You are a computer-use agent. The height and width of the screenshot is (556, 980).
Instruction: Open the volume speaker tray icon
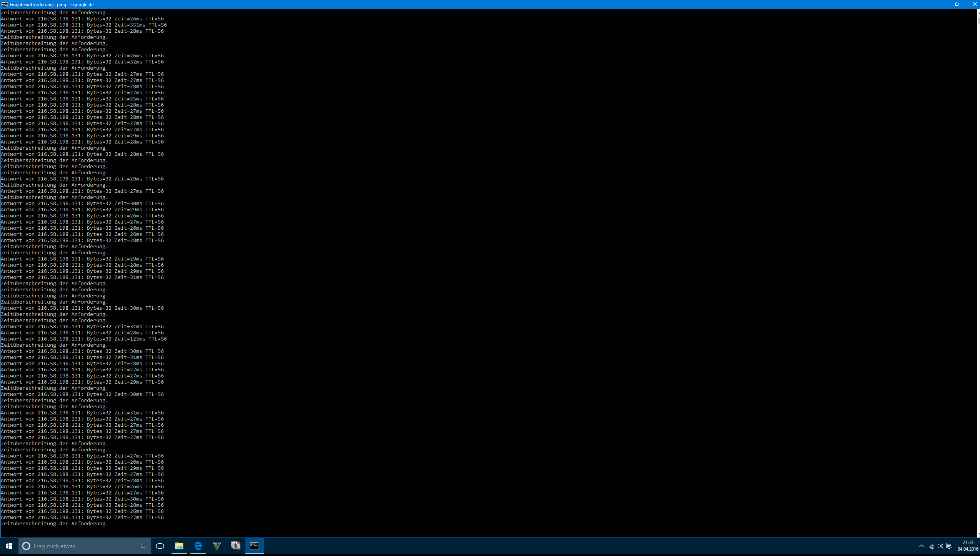tap(940, 546)
